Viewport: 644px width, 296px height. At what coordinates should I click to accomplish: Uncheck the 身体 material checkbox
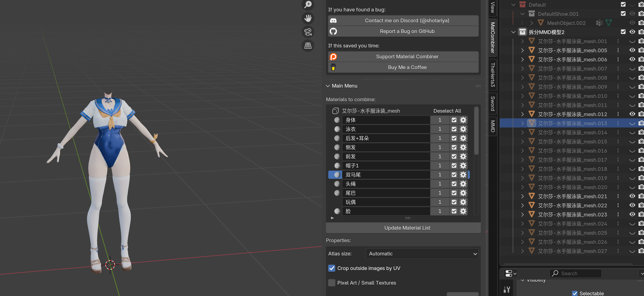[x=454, y=120]
